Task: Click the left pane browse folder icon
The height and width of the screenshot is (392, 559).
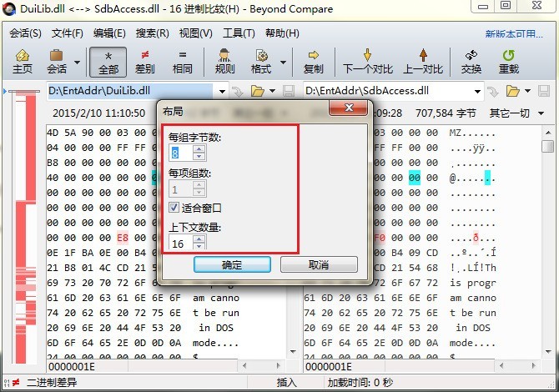Action: pyautogui.click(x=258, y=91)
